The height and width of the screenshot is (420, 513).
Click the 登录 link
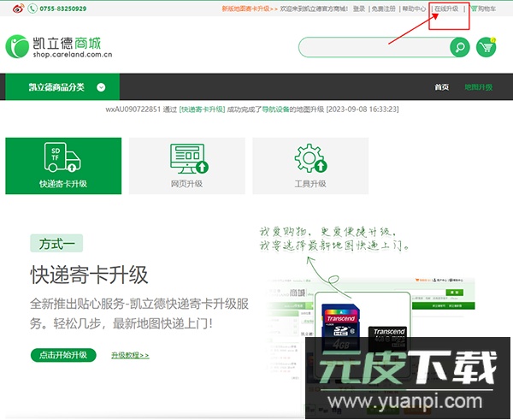coord(359,9)
